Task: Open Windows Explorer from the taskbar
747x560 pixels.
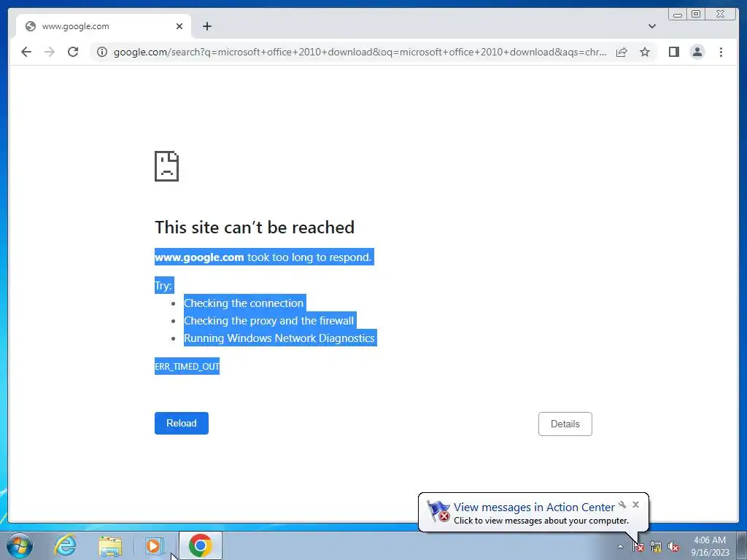Action: [110, 545]
